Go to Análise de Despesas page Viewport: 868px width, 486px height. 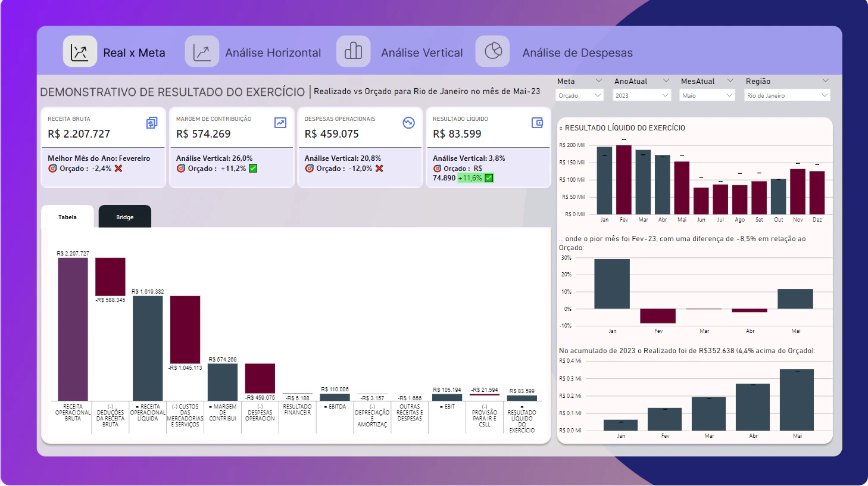pos(577,53)
